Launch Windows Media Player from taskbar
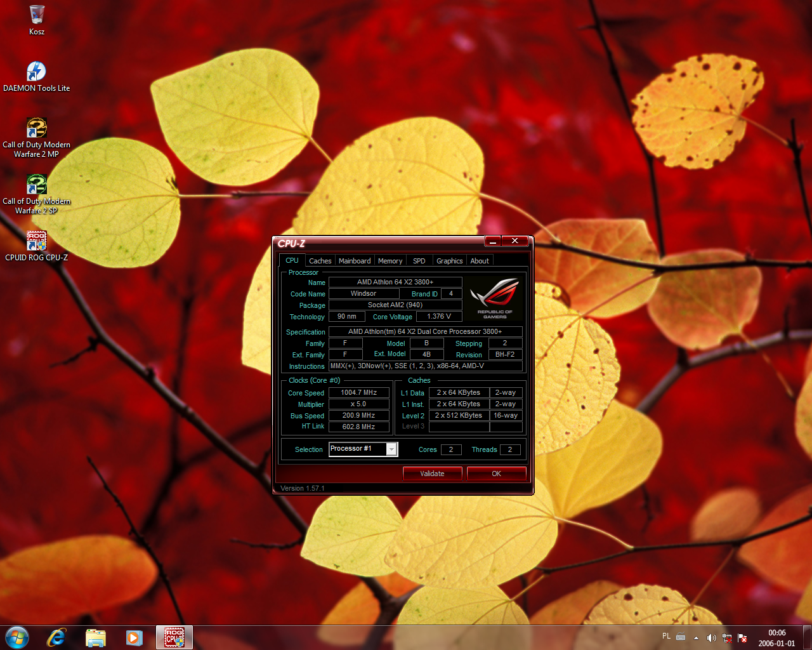 (134, 637)
